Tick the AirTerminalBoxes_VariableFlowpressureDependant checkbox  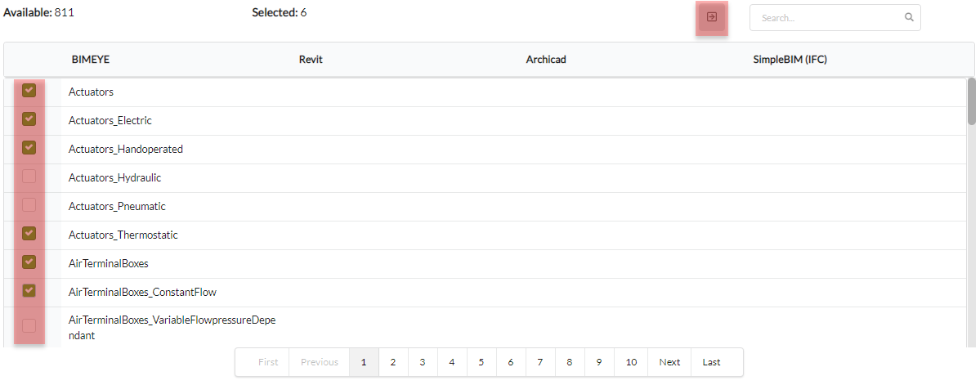(x=29, y=325)
